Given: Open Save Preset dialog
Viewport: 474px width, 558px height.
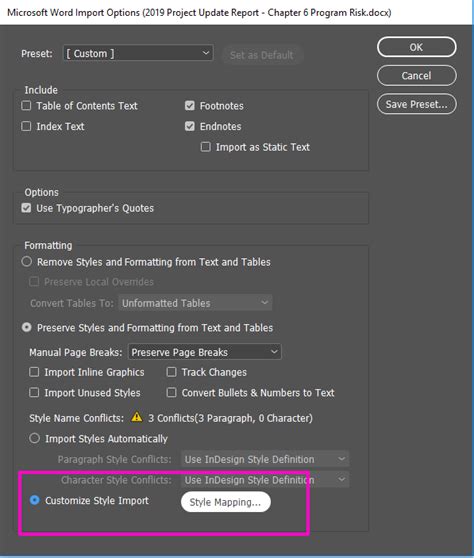Looking at the screenshot, I should (416, 104).
